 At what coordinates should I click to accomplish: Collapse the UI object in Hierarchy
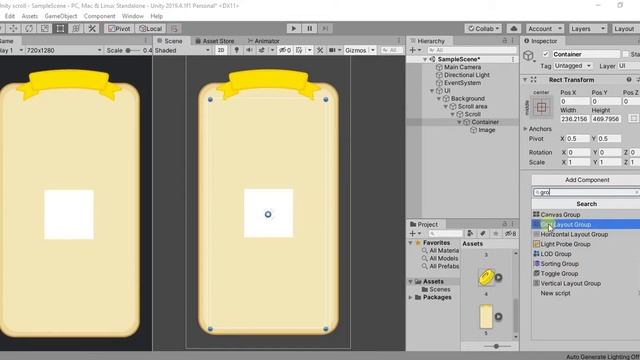(x=432, y=91)
